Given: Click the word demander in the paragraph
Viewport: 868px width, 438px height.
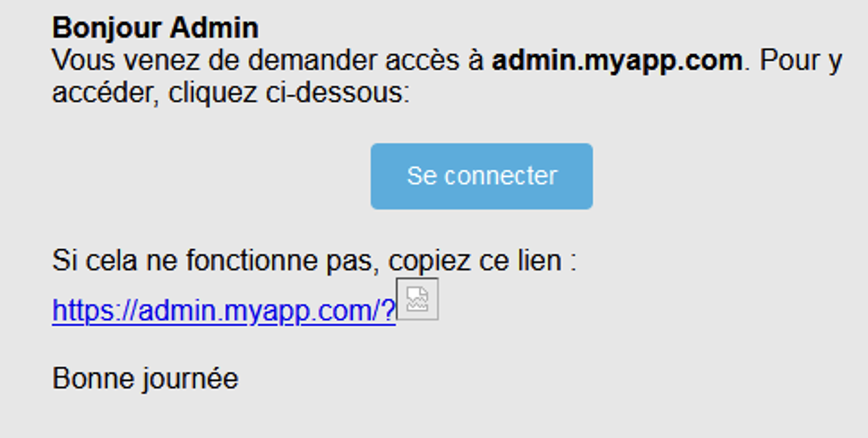Looking at the screenshot, I should 312,60.
